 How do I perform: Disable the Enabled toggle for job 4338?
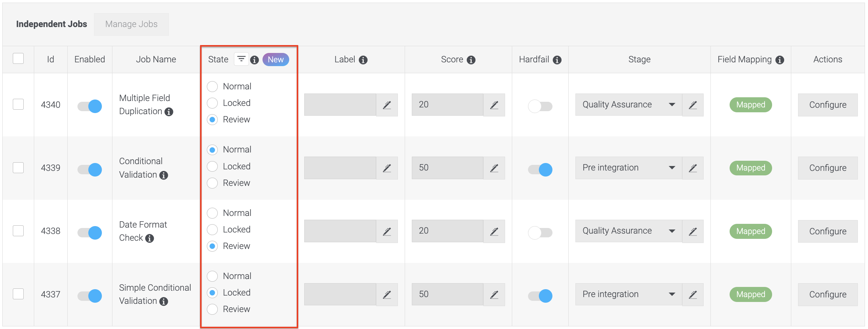(90, 232)
